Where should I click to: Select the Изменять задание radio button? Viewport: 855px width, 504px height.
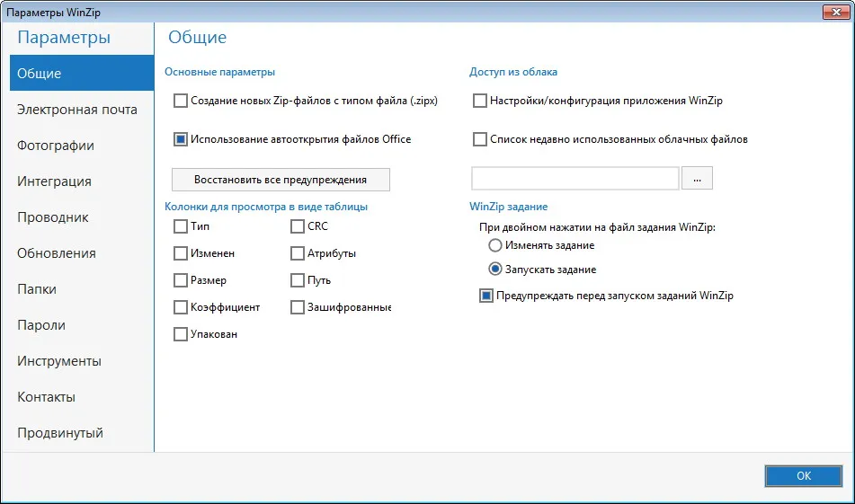pyautogui.click(x=495, y=245)
